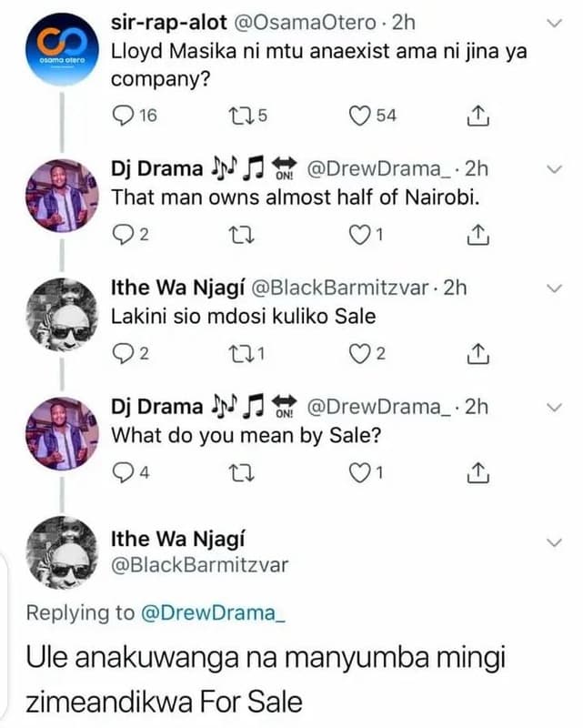Open the share icon on sir-rap-alot's tweet
Screen dimensions: 583x728
[476, 114]
